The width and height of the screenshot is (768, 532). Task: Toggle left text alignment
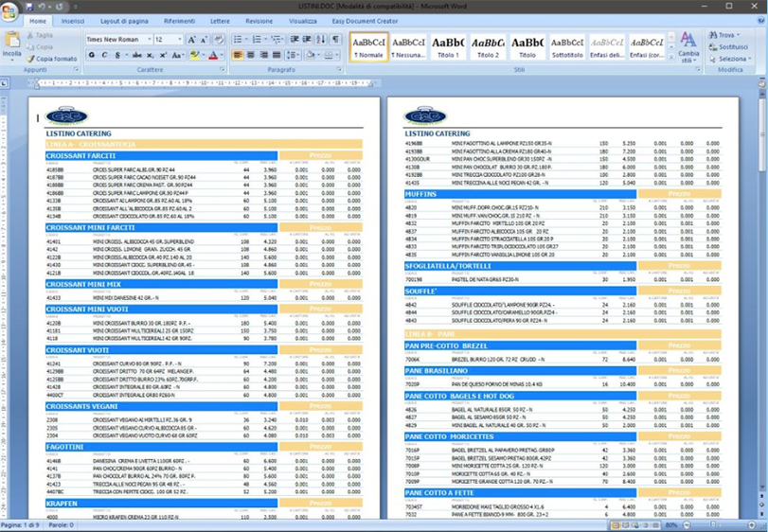[236, 56]
